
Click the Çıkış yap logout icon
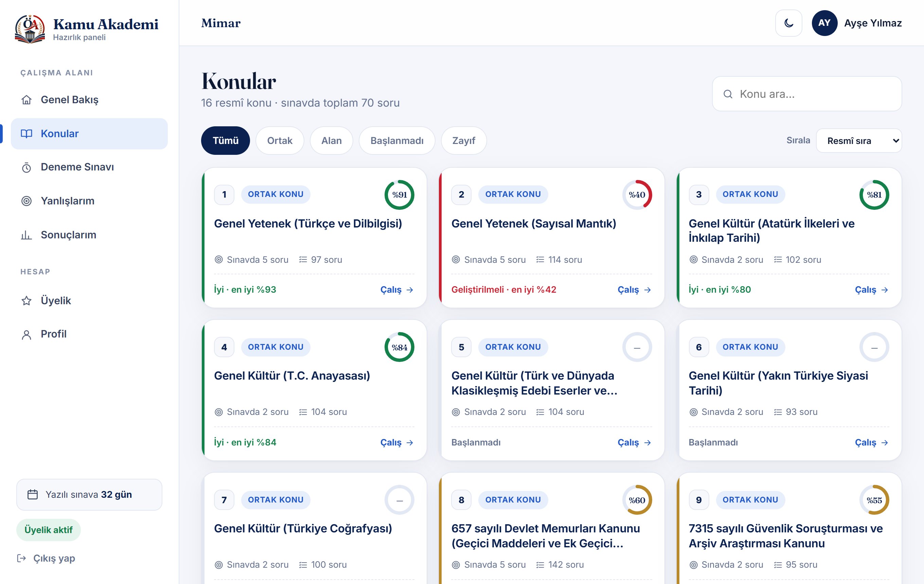coord(21,558)
